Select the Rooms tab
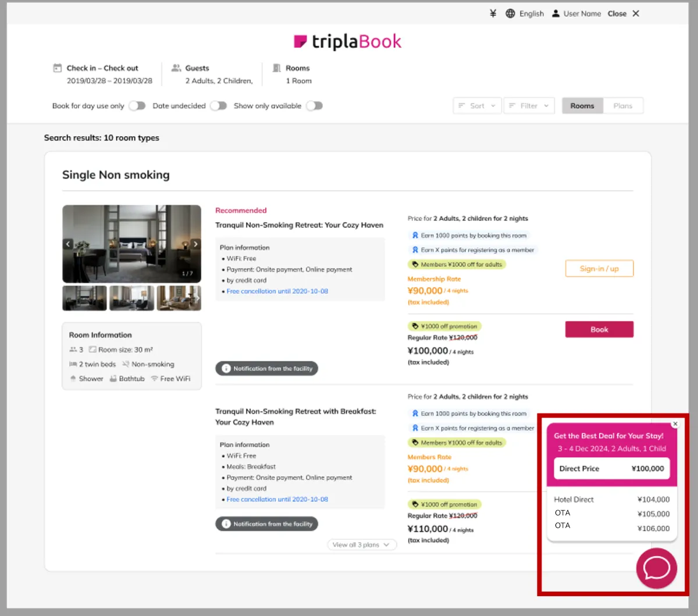698x616 pixels. [582, 106]
